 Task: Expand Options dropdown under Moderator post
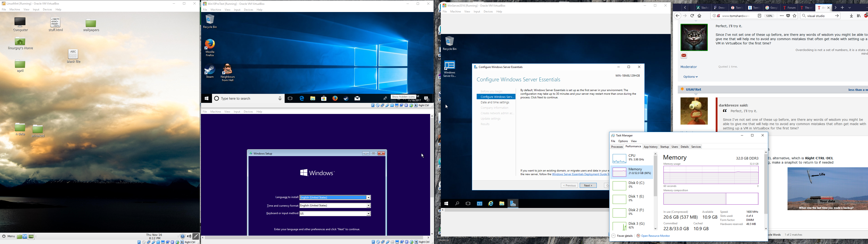[x=690, y=77]
